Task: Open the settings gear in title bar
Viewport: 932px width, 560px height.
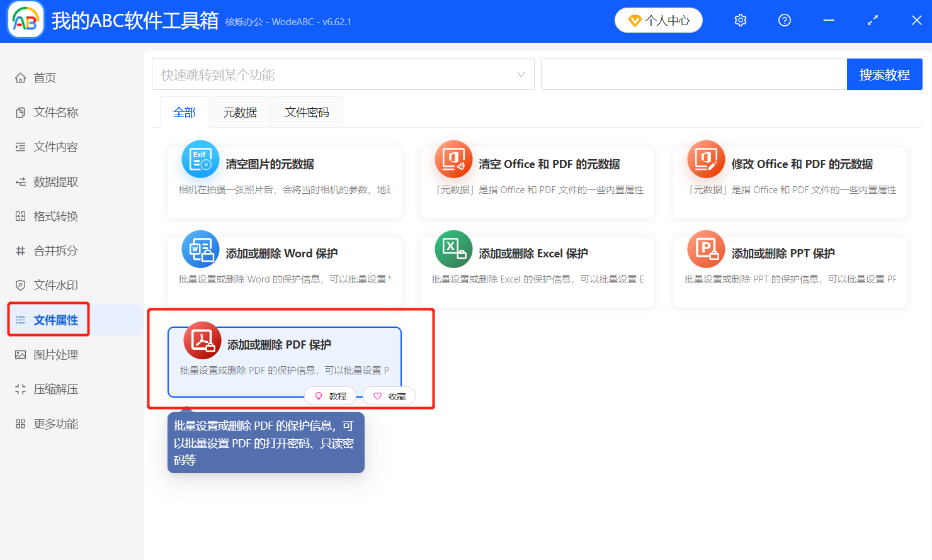Action: 740,20
